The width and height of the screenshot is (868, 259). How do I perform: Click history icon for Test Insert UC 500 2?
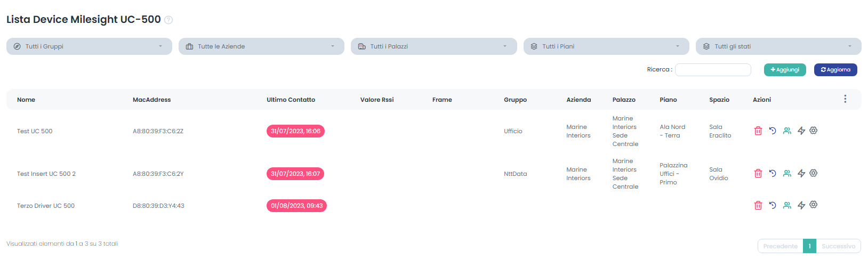[772, 173]
